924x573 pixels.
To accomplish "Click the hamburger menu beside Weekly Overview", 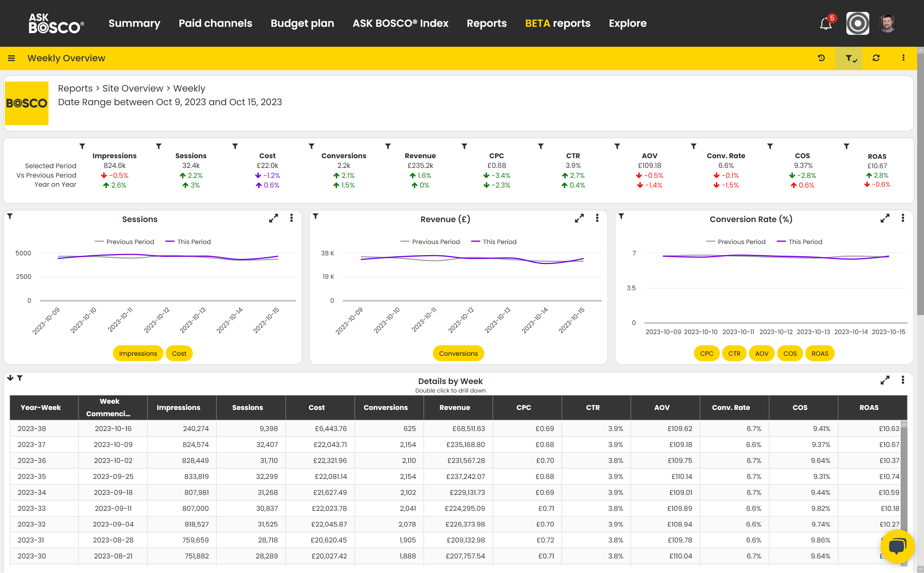I will coord(11,58).
